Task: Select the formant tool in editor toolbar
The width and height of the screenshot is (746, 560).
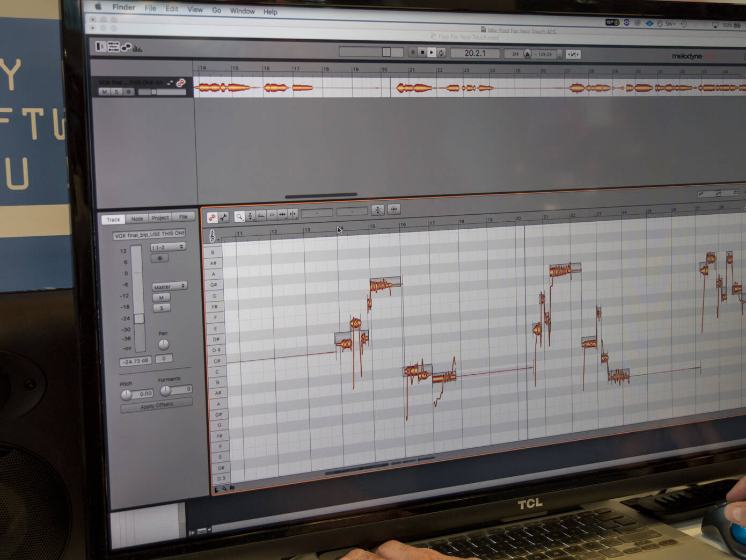Action: (261, 215)
